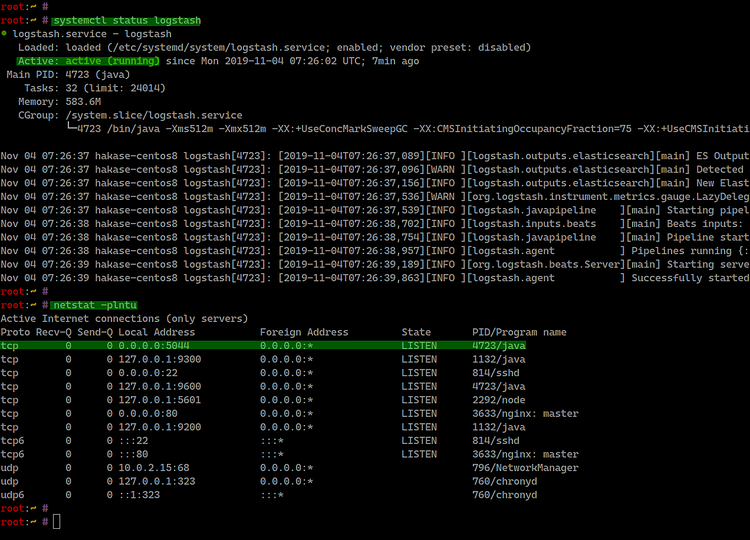Click the 'logstash.service - logstash' line
Viewport: 750px width, 540px height.
92,34
